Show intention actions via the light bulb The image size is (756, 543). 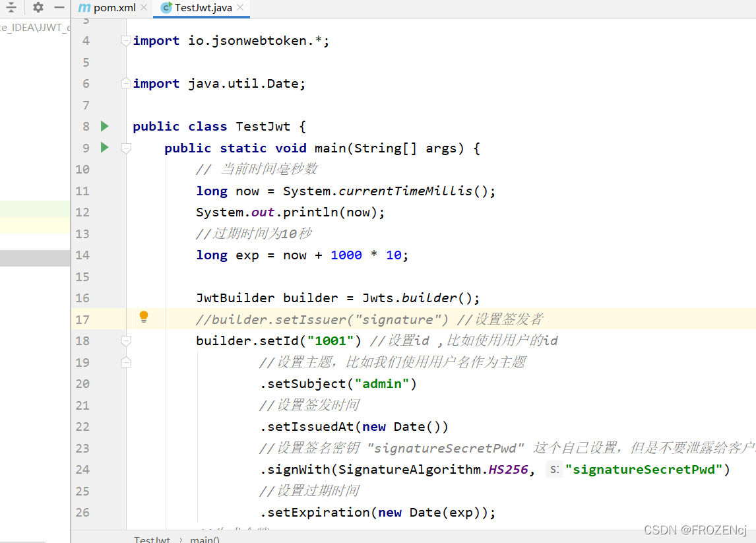pyautogui.click(x=144, y=317)
